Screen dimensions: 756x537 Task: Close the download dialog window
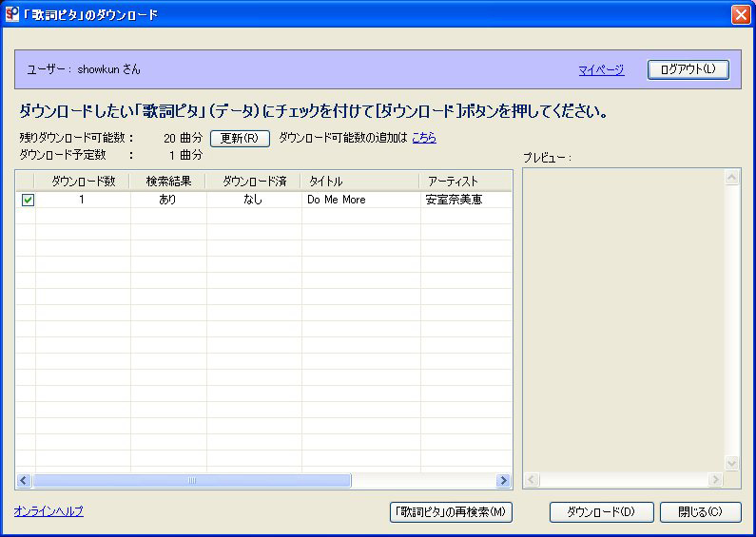pos(741,14)
